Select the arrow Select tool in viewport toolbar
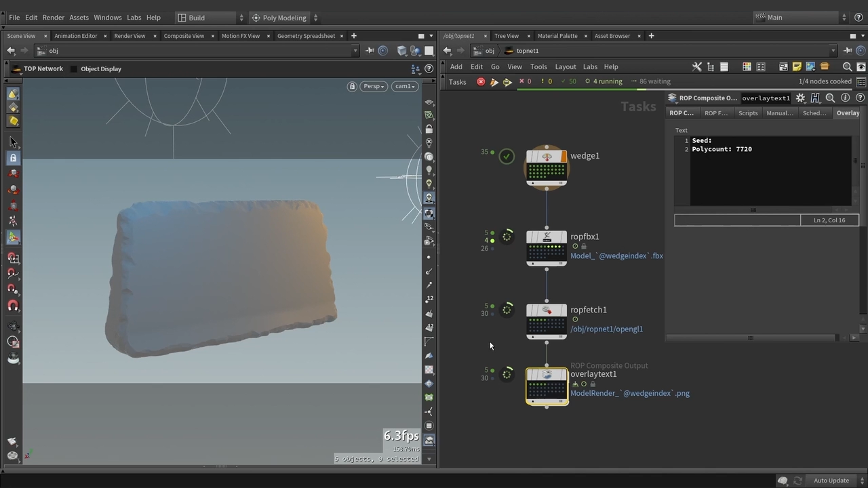Image resolution: width=868 pixels, height=488 pixels. point(13,142)
